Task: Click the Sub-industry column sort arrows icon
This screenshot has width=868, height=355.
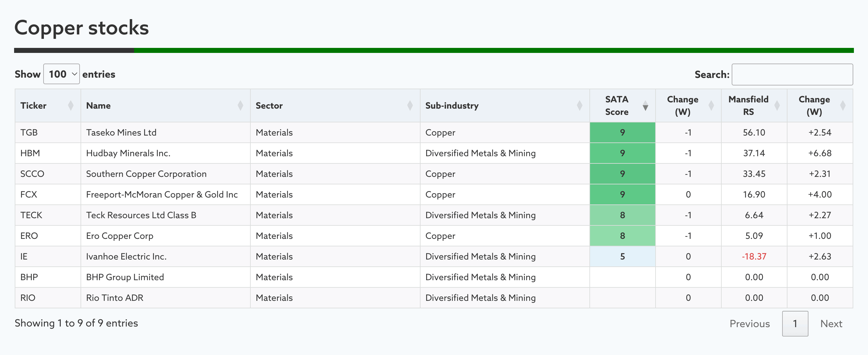Action: click(x=580, y=106)
